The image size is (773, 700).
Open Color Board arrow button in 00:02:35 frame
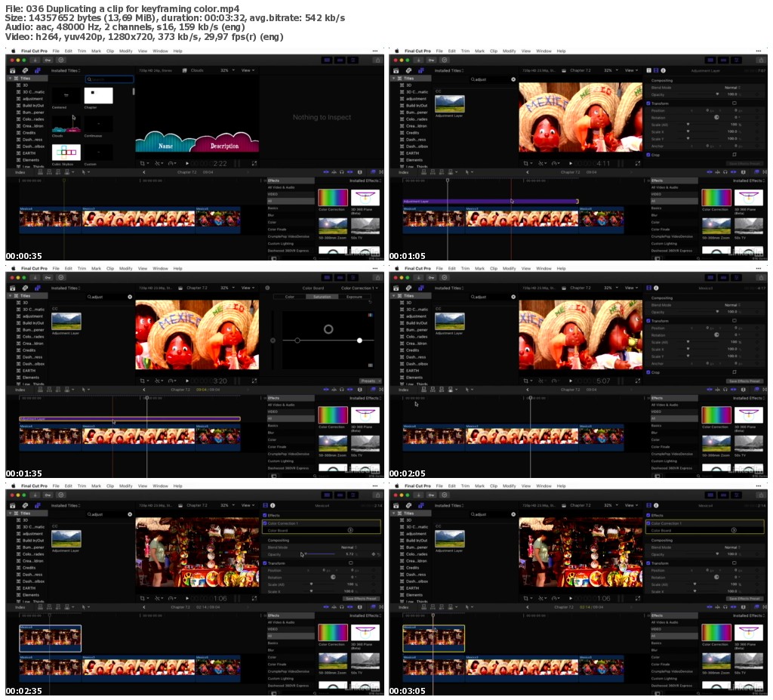[350, 530]
